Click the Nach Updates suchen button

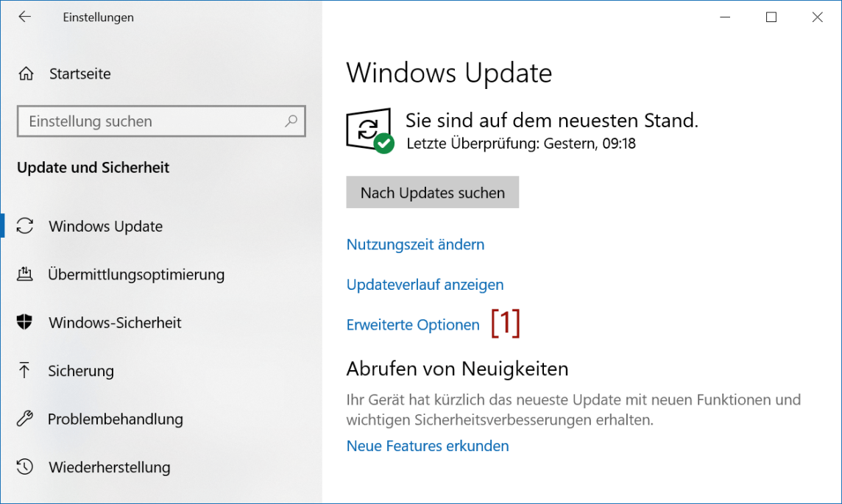point(432,192)
